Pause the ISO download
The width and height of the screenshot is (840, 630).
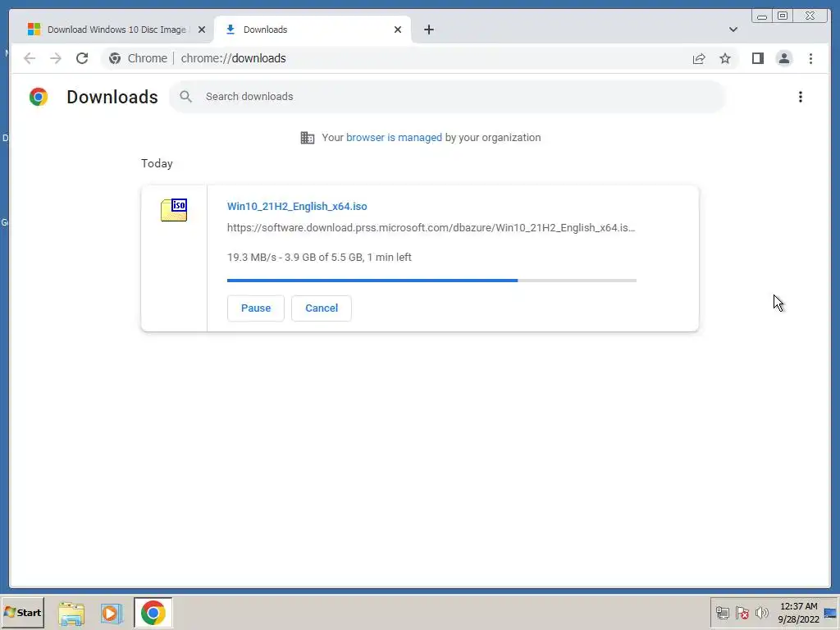point(256,308)
